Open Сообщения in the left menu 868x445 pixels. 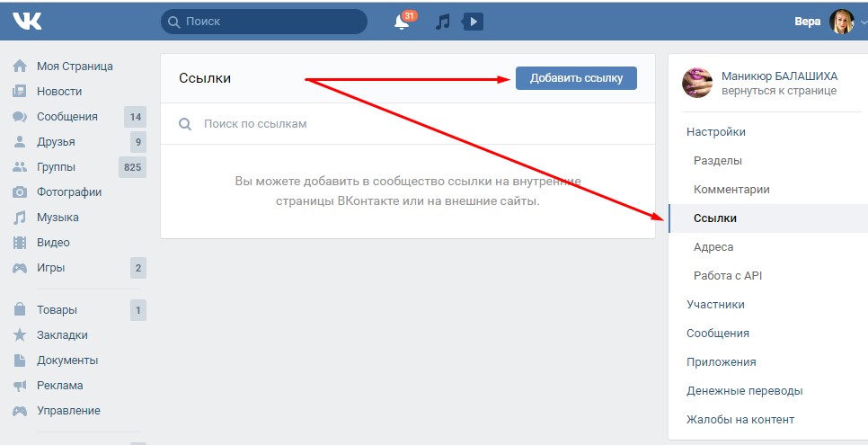pyautogui.click(x=67, y=117)
